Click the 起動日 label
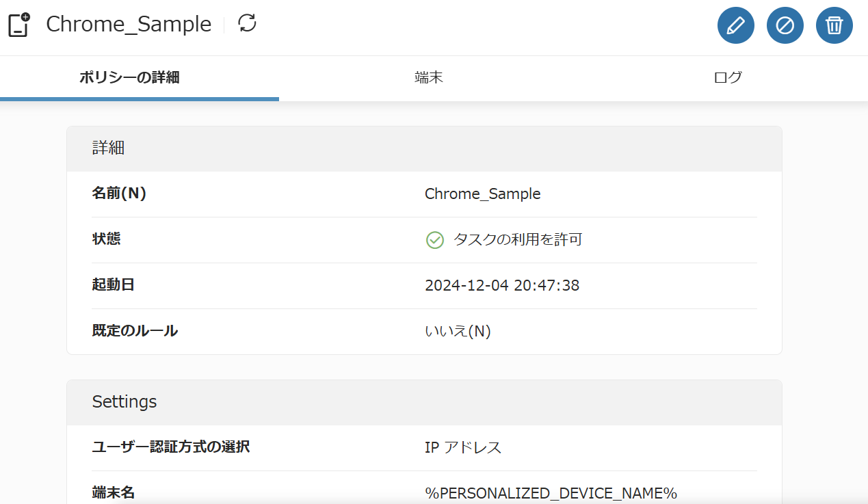Screen dimensions: 868x504 point(113,284)
